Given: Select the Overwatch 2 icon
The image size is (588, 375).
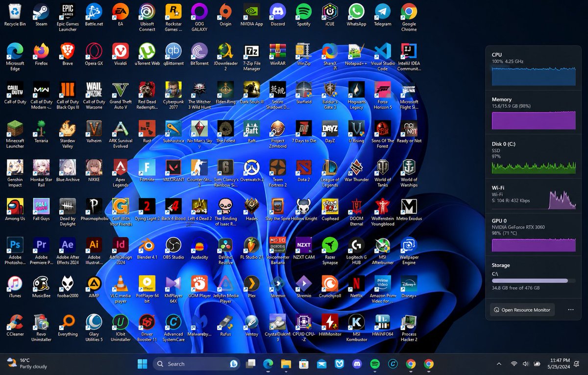Looking at the screenshot, I should pos(252,170).
